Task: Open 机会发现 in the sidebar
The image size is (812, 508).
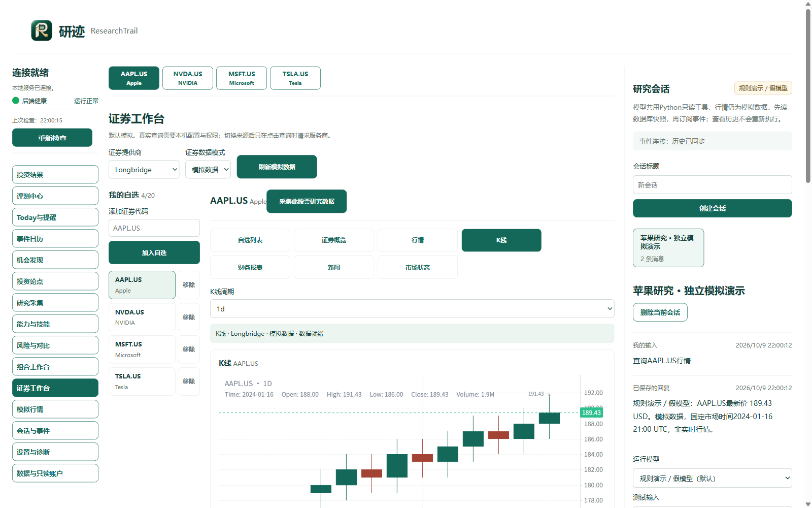Action: click(x=55, y=260)
